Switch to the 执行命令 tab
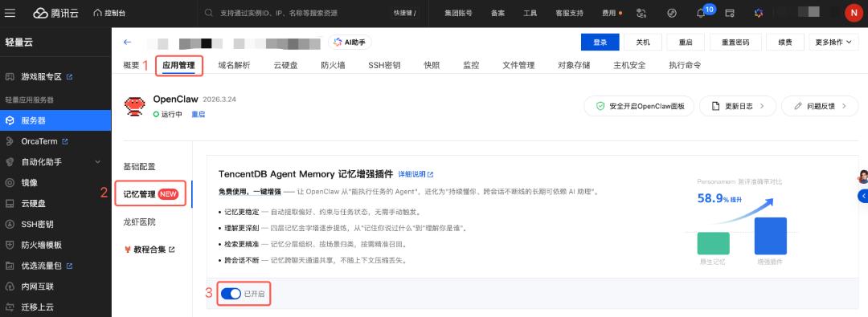This screenshot has width=868, height=317. tap(685, 65)
